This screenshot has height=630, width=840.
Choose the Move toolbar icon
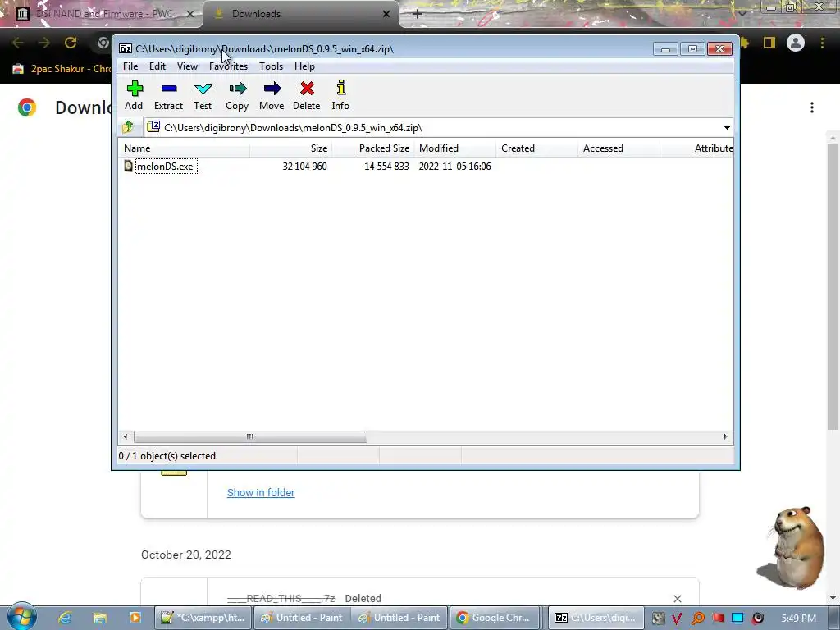tap(272, 89)
